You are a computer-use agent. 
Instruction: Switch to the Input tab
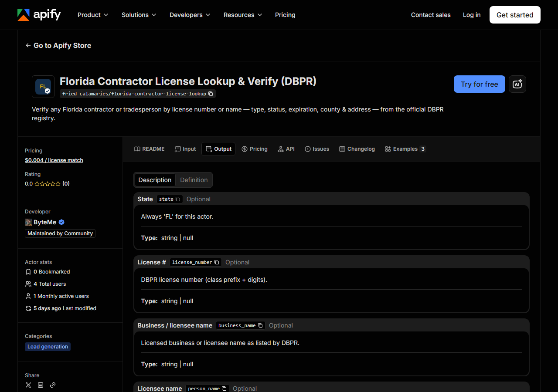(x=185, y=149)
